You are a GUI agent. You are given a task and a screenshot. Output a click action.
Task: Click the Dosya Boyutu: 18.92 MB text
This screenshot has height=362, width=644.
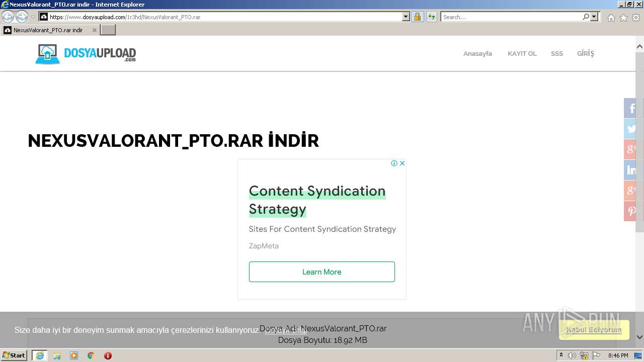point(323,340)
